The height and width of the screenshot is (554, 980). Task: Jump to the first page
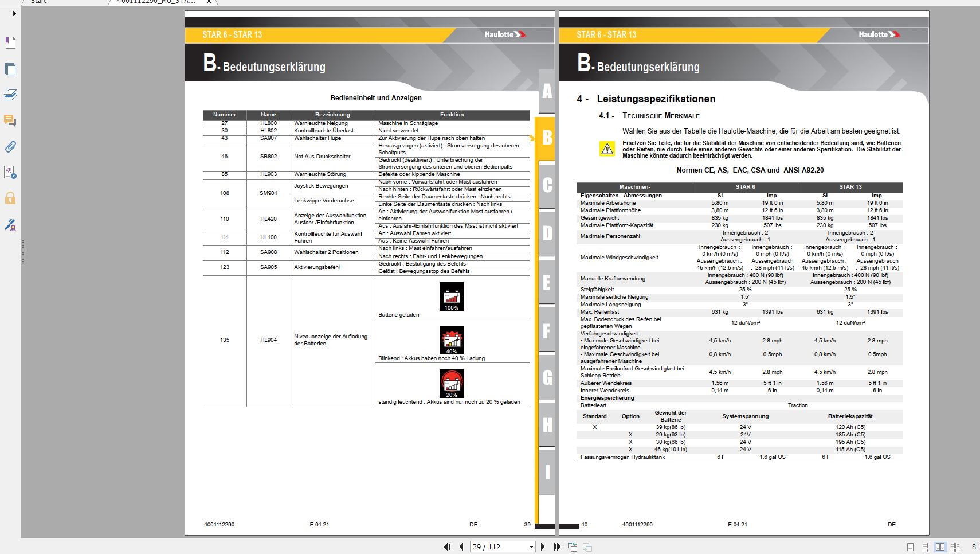pos(447,547)
